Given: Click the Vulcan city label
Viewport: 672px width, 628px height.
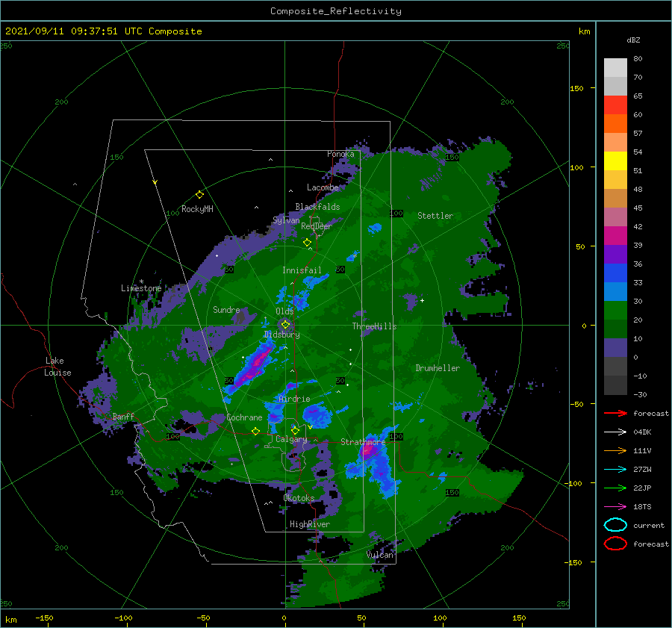Looking at the screenshot, I should point(379,555).
